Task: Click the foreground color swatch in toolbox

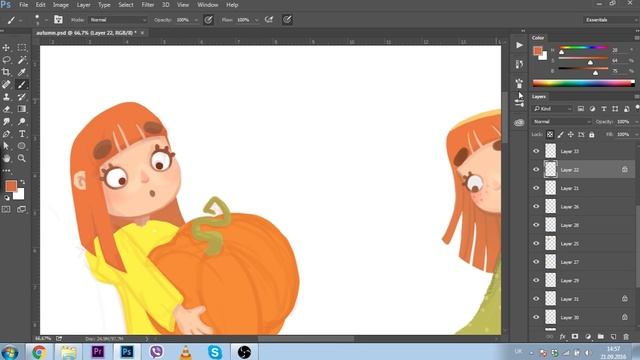Action: pyautogui.click(x=11, y=186)
